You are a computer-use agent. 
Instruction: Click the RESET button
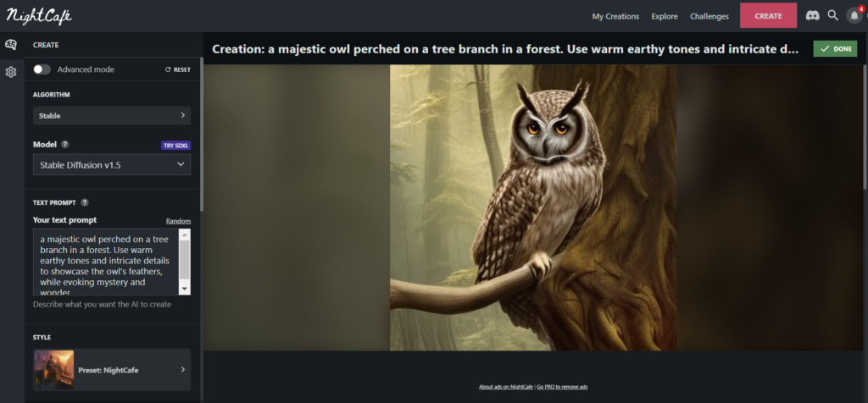178,69
